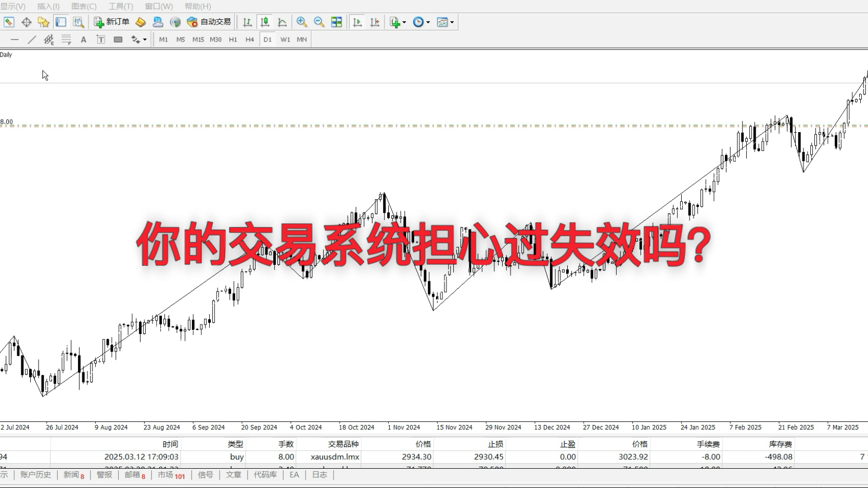Sort orders by 库存费 column header
868x488 pixels.
(780, 444)
